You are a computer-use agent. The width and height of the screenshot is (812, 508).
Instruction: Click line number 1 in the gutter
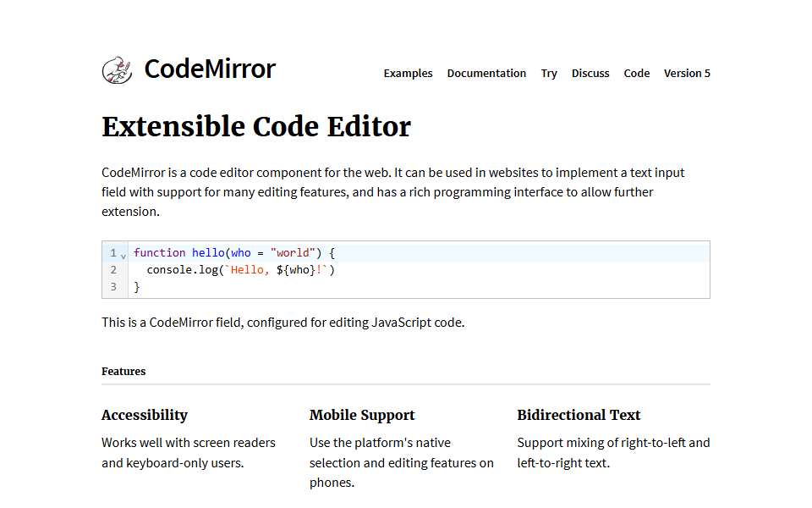click(113, 253)
